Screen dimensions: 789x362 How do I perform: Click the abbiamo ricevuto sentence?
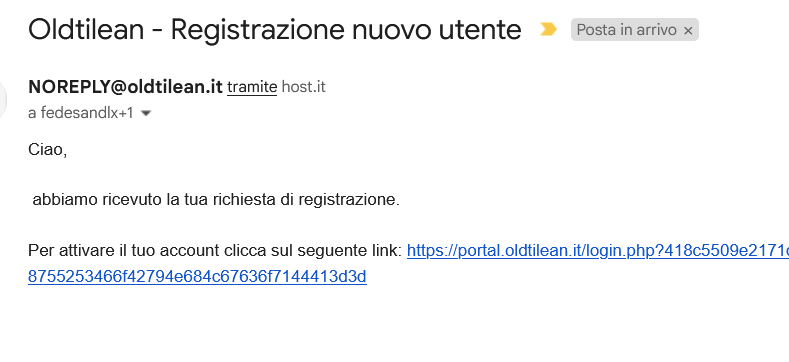[x=216, y=200]
